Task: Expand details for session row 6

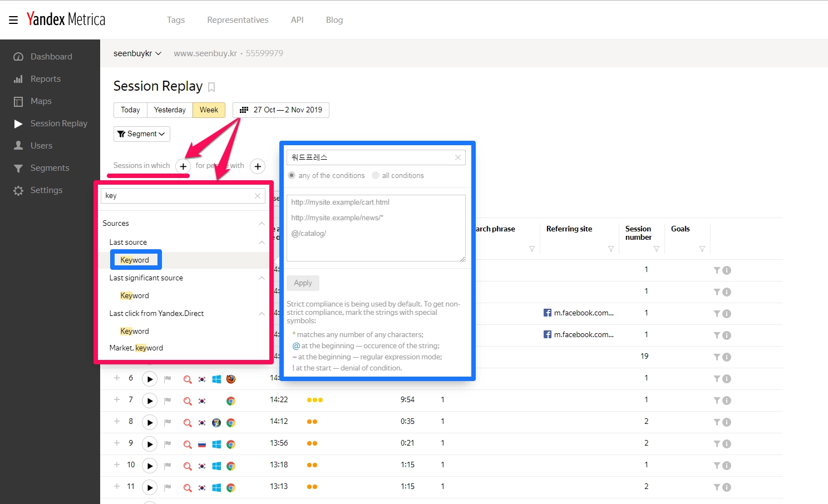Action: click(117, 378)
